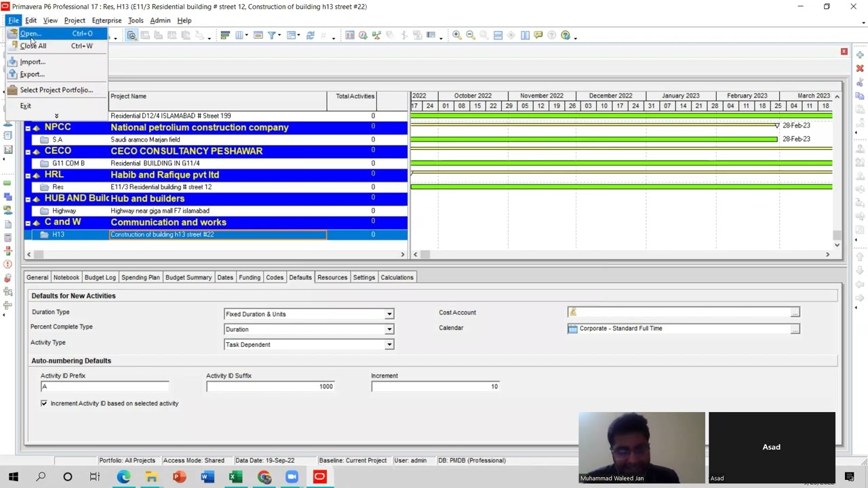This screenshot has width=868, height=488.
Task: Click the Project Name column header
Action: (218, 100)
